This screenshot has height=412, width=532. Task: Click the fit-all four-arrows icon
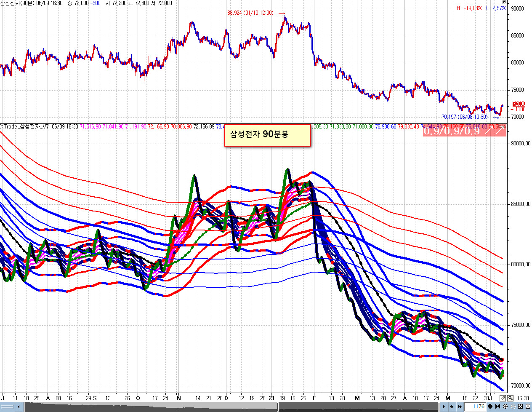pyautogui.click(x=520, y=407)
